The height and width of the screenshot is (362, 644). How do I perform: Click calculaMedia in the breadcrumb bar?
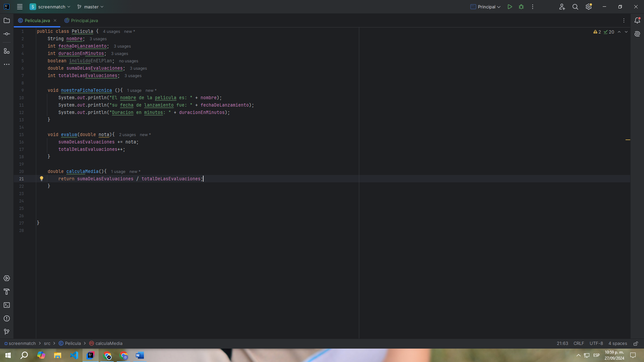pyautogui.click(x=106, y=344)
